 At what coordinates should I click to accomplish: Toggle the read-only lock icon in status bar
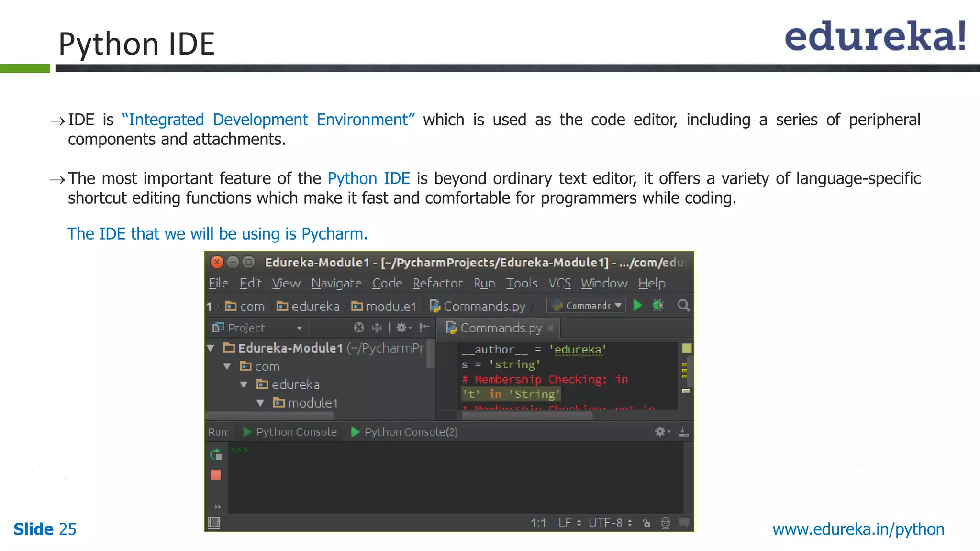point(646,523)
